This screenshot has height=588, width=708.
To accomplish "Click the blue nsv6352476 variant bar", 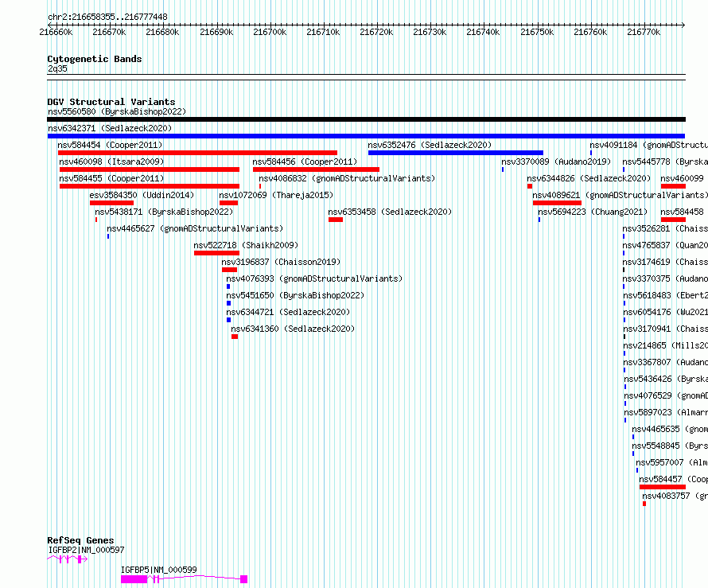I will tap(456, 153).
